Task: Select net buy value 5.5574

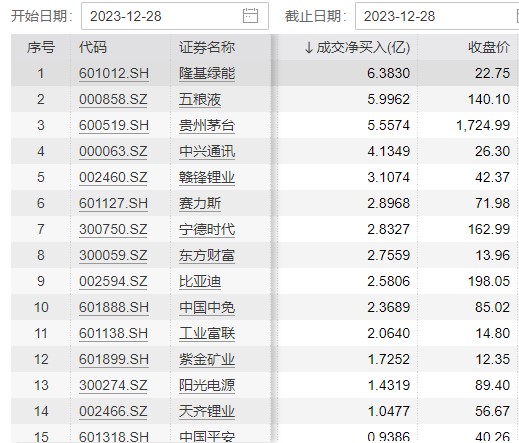Action: point(389,125)
